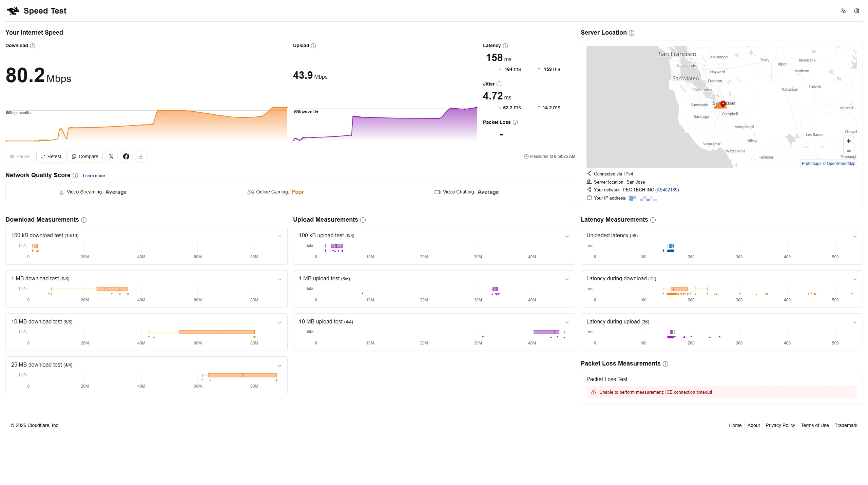Open the AS402169 network link
Image resolution: width=868 pixels, height=485 pixels.
pyautogui.click(x=667, y=190)
